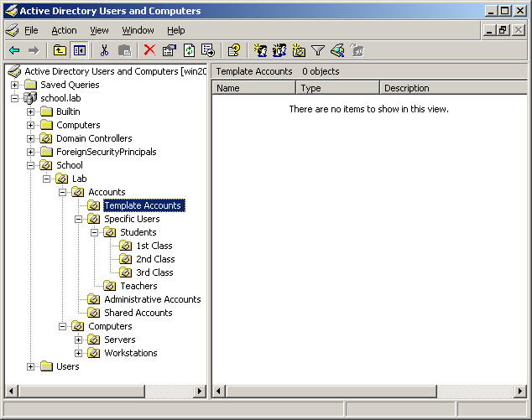Click the Export List icon
The image size is (532, 420).
tap(207, 50)
